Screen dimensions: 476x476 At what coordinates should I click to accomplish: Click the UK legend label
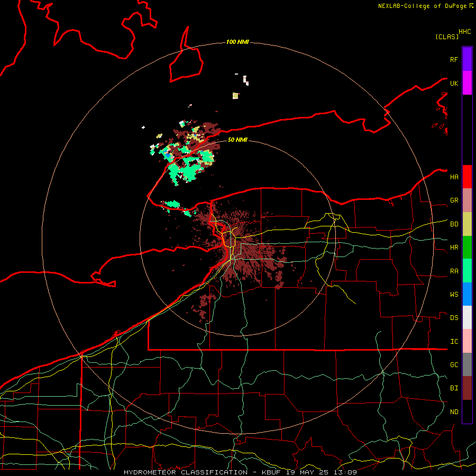454,83
